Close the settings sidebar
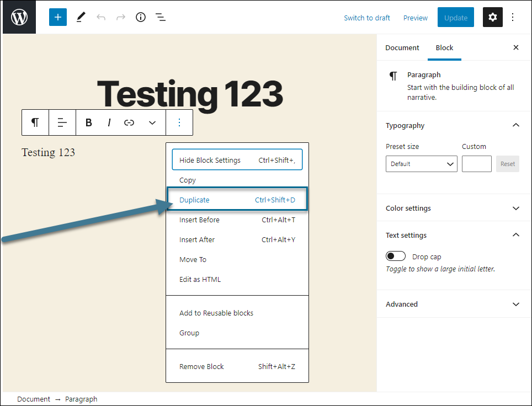532x406 pixels. [516, 47]
